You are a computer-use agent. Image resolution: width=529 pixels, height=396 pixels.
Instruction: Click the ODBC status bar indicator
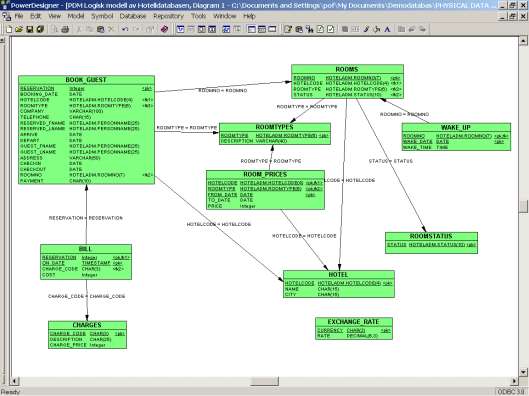coord(512,392)
